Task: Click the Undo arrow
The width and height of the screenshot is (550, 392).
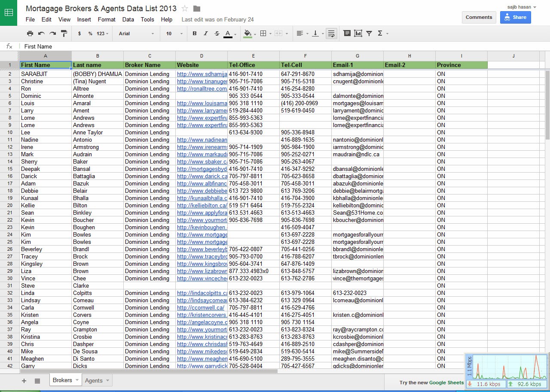Action: point(41,33)
